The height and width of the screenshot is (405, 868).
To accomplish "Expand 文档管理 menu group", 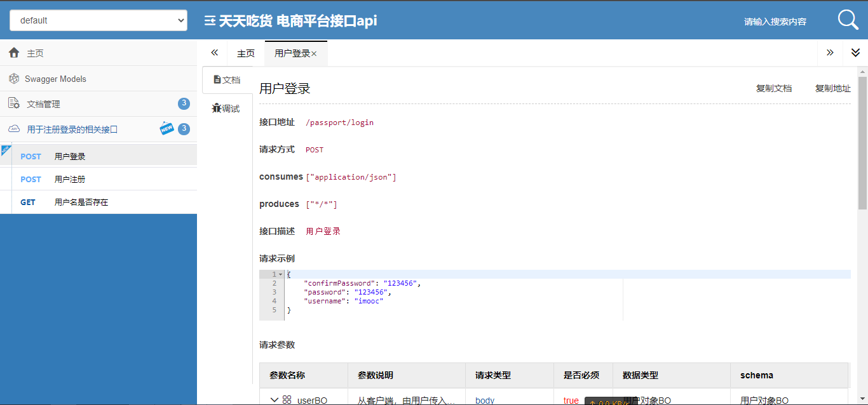I will 98,104.
